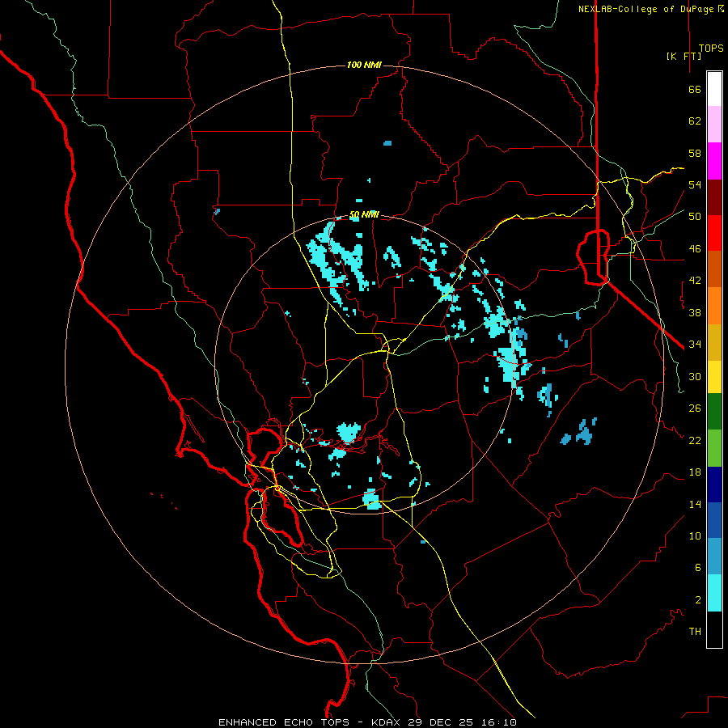This screenshot has height=728, width=728.
Task: Click the "50" legend value
Action: [x=695, y=217]
